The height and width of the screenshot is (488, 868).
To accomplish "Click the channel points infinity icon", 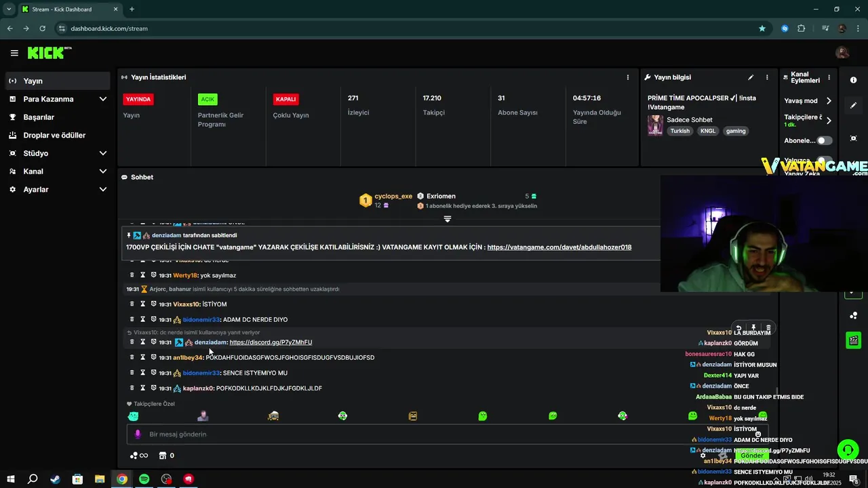I will (138, 455).
